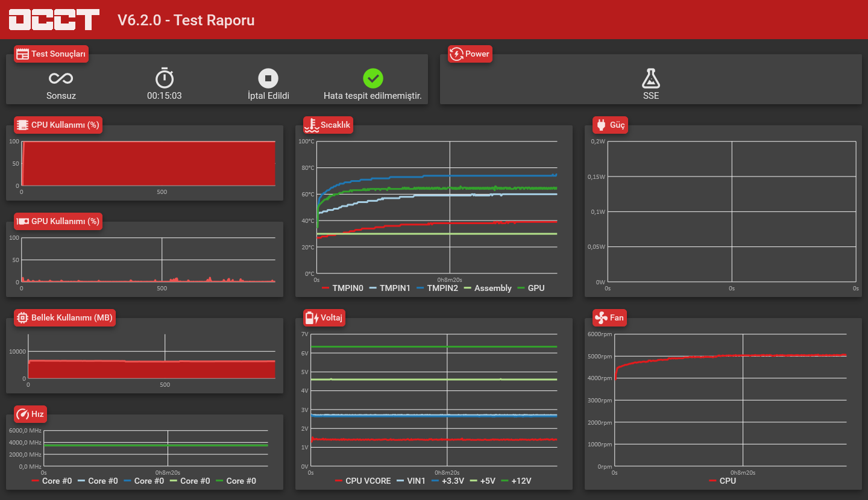The image size is (868, 500).
Task: Click the infinity icon above Sonsuz
Action: tap(61, 78)
